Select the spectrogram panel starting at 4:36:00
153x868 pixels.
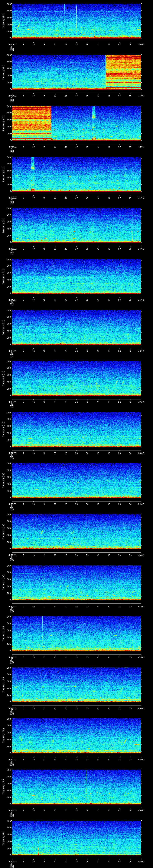(x=76, y=378)
